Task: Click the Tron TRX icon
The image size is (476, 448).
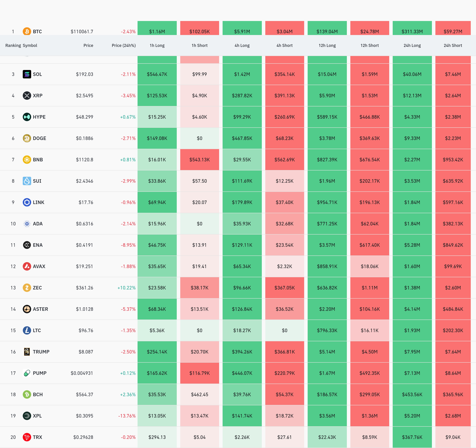Action: [27, 437]
